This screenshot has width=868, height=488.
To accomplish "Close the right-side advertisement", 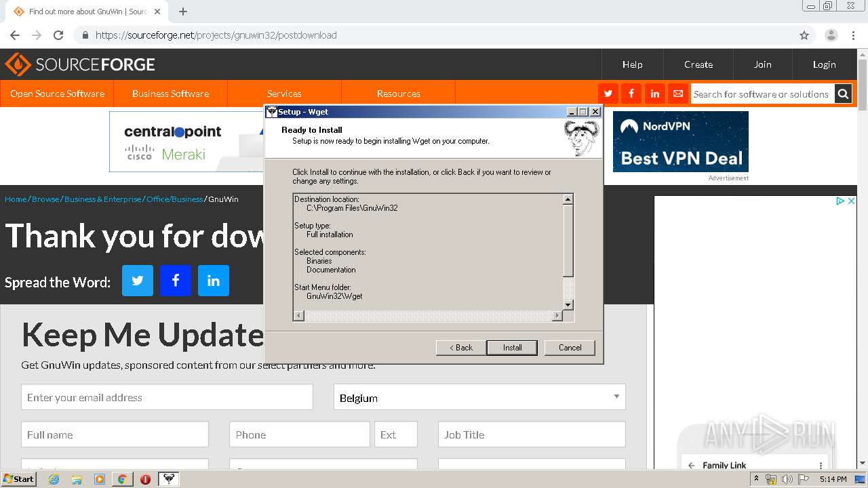I will pyautogui.click(x=851, y=201).
